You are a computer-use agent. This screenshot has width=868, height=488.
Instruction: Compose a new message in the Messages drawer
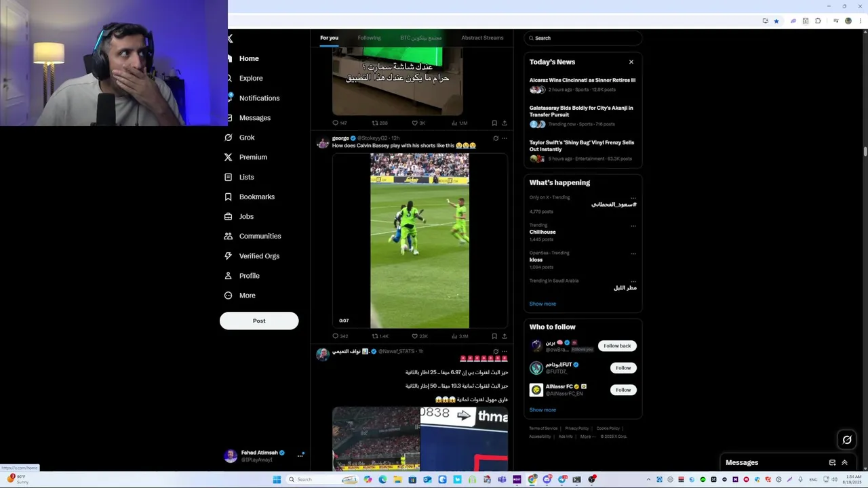[x=832, y=462]
